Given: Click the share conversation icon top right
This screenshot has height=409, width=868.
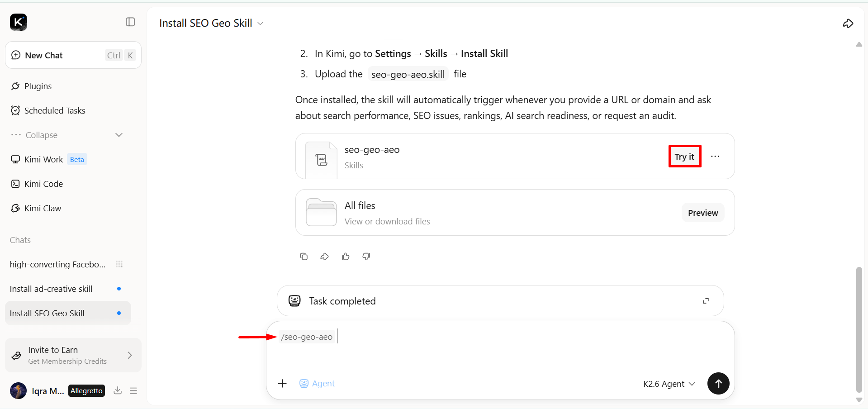Looking at the screenshot, I should [x=848, y=24].
